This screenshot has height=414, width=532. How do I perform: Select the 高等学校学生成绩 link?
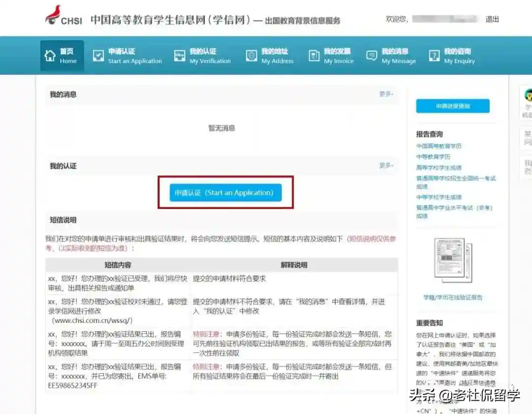coord(439,168)
